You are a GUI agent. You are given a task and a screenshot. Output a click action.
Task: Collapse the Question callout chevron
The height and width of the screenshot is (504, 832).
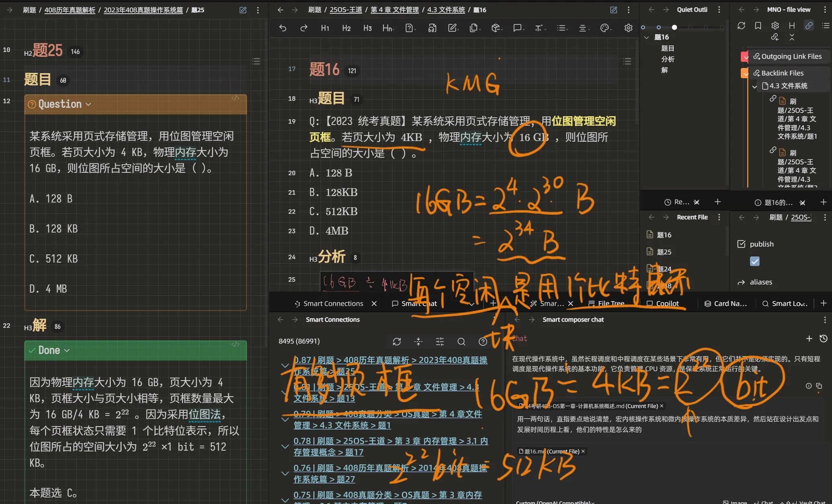point(88,104)
